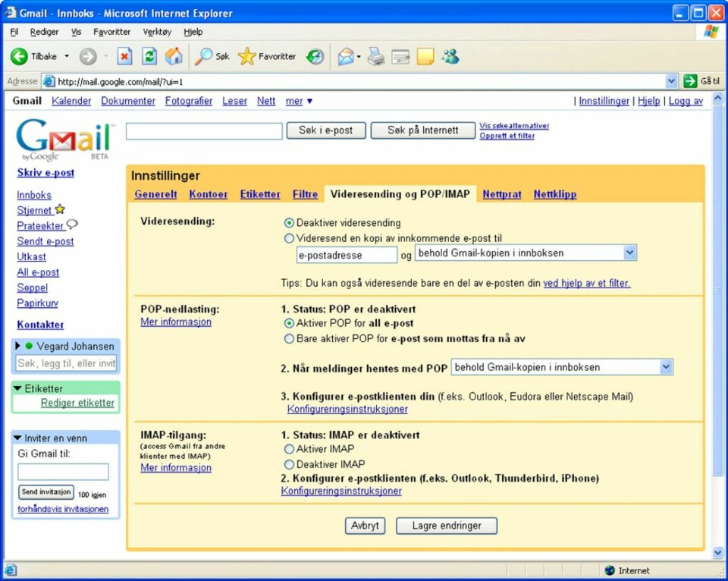Click the page icon in address bar

[x=49, y=81]
